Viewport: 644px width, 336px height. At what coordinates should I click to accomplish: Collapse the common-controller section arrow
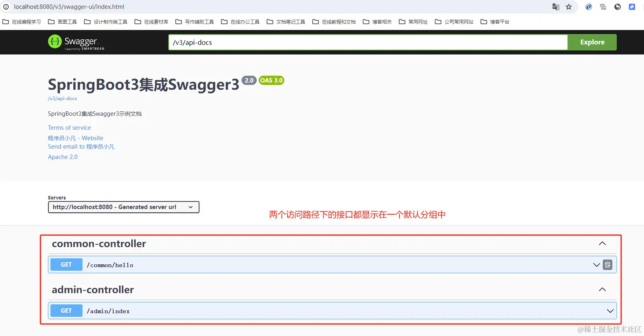point(602,243)
